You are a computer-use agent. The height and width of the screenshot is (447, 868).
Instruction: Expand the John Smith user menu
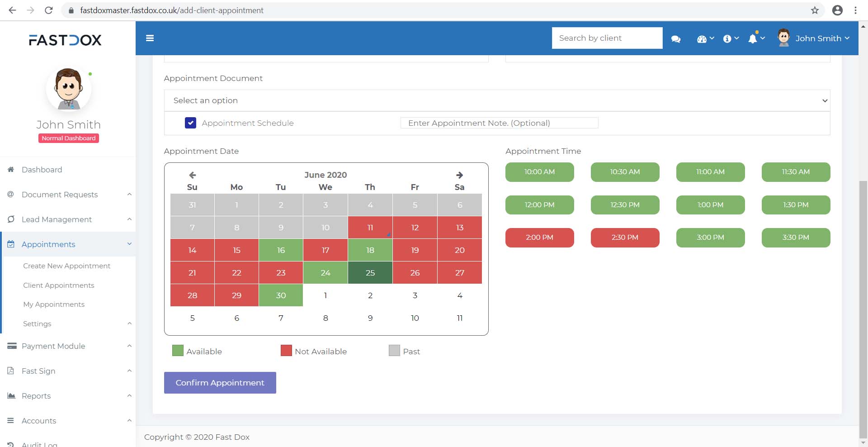(817, 38)
